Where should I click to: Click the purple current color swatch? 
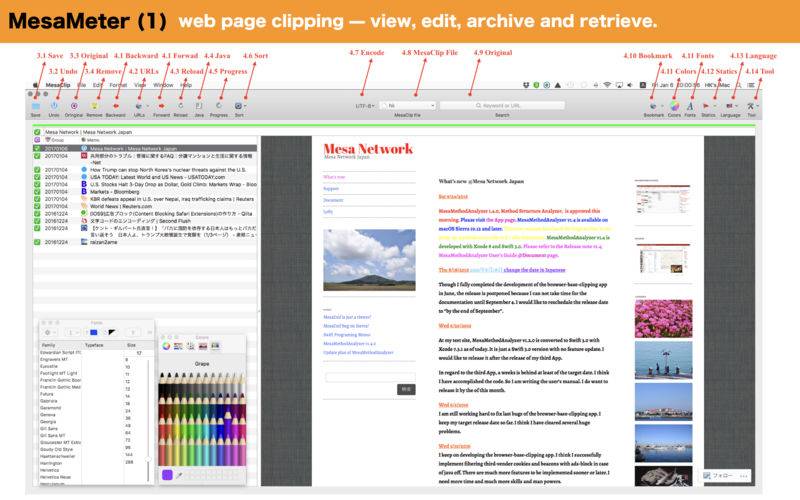coord(167,475)
